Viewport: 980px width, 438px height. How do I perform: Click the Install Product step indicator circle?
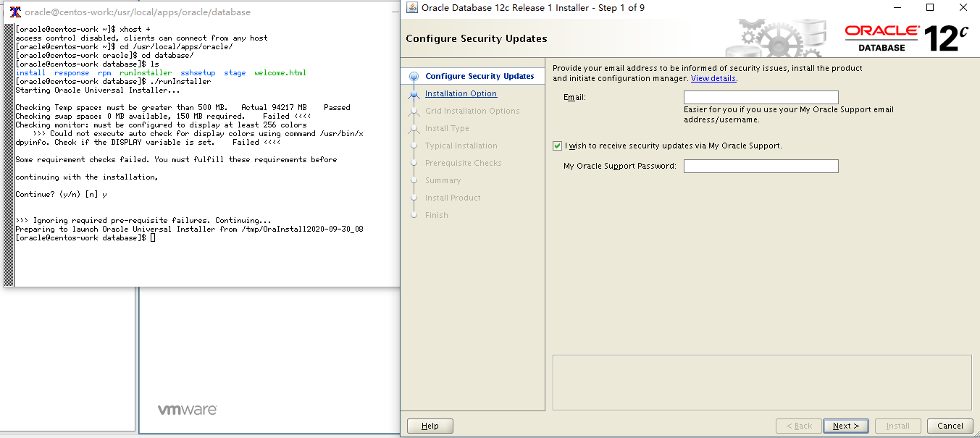pyautogui.click(x=413, y=198)
